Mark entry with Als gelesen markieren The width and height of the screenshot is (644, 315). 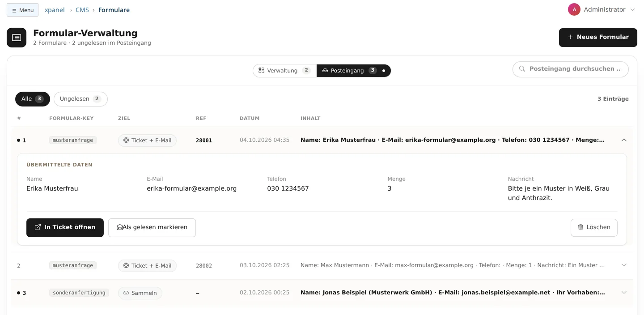pos(152,227)
